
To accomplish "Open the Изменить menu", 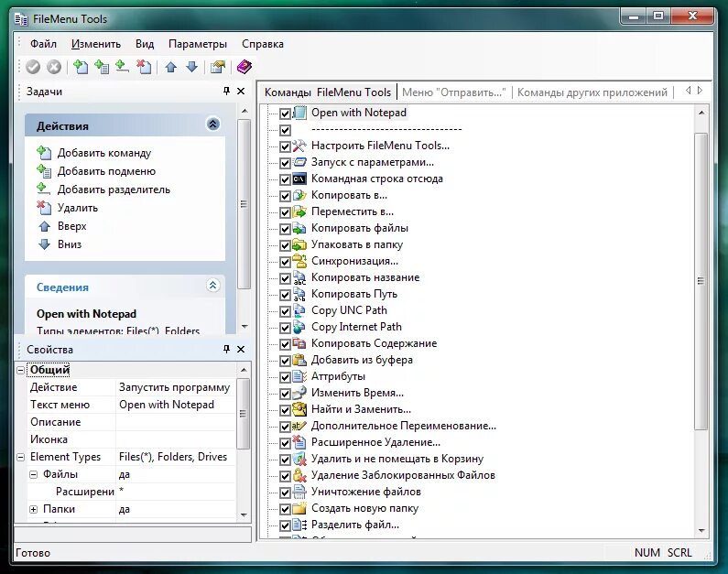I will [x=96, y=44].
